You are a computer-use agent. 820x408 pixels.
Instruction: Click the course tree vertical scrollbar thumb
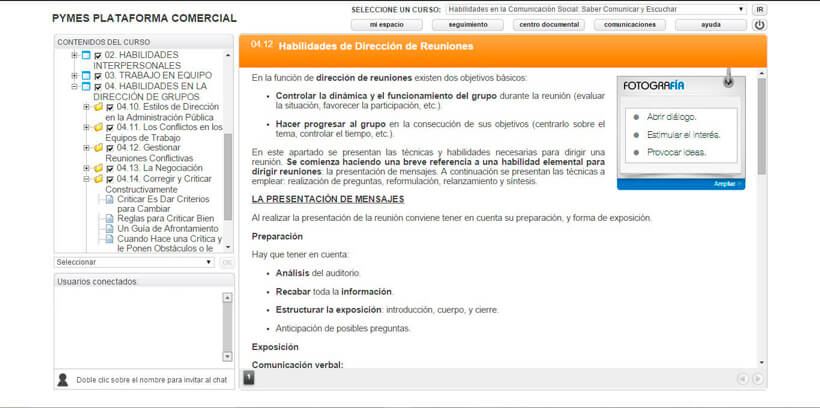point(227,177)
